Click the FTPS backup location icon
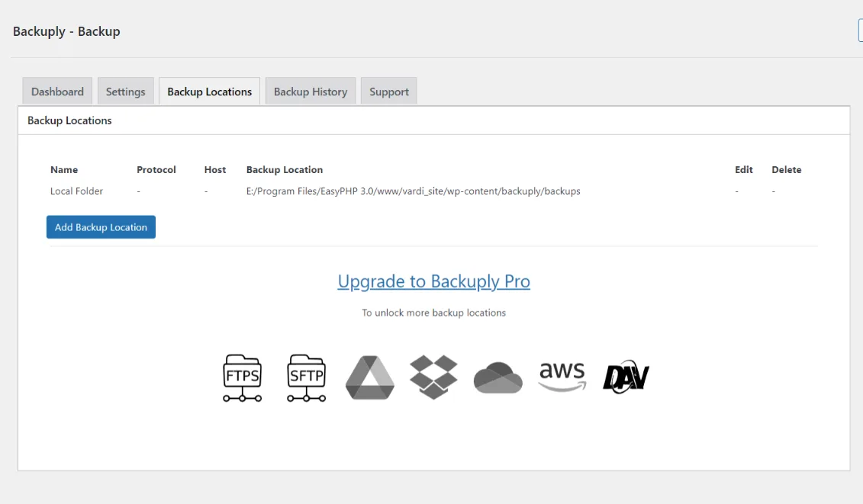863x504 pixels. (x=242, y=378)
